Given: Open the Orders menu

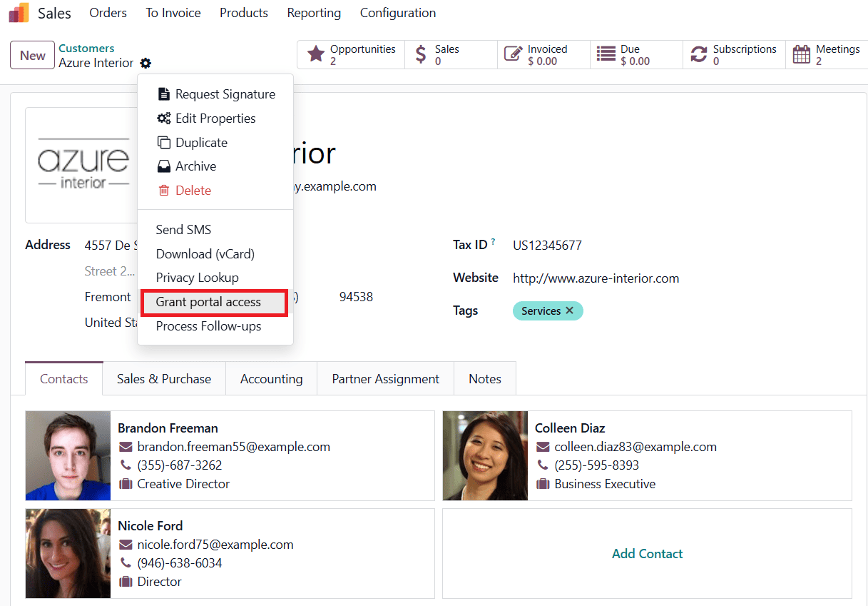Looking at the screenshot, I should pos(108,13).
